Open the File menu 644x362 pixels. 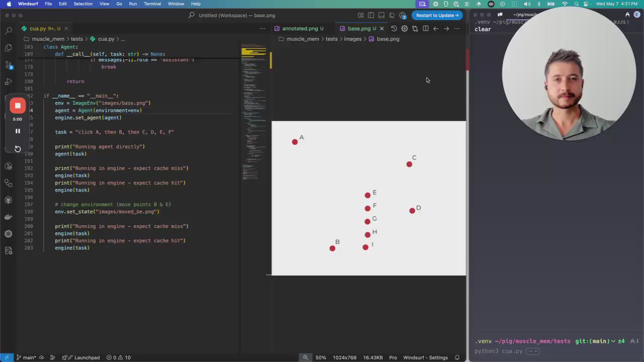click(48, 4)
